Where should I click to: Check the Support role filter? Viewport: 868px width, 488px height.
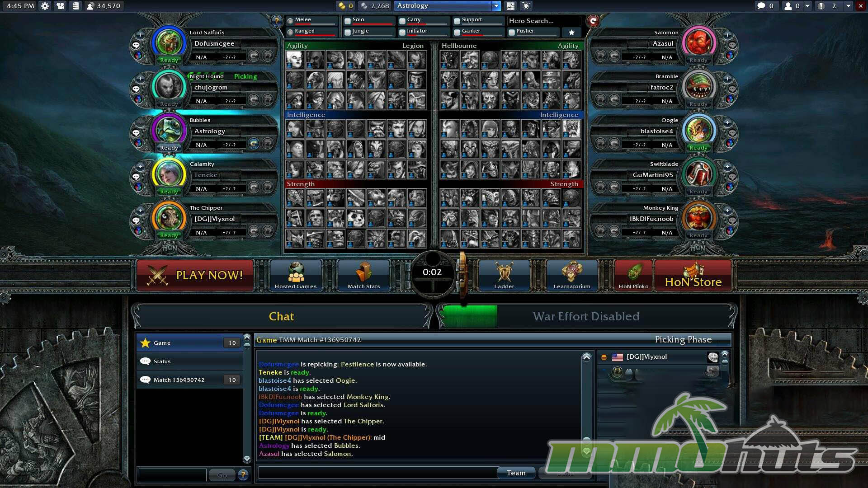457,21
